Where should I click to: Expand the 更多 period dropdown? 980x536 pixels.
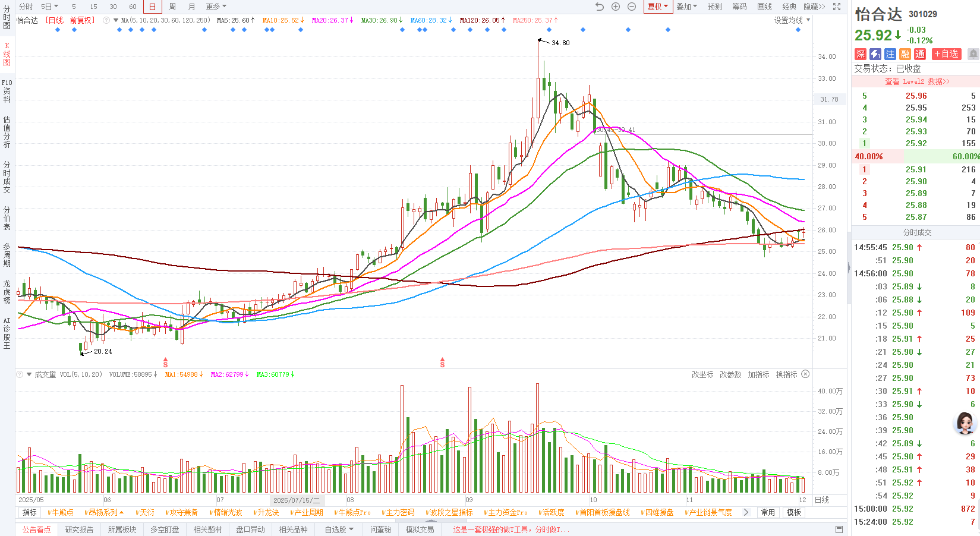[x=216, y=7]
